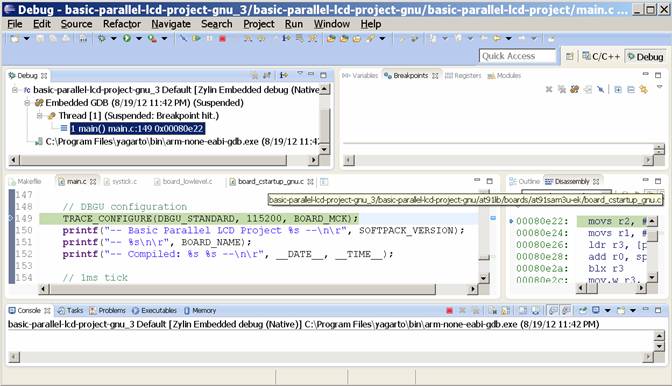Image resolution: width=672 pixels, height=386 pixels.
Task: Open the Run menu
Action: click(294, 24)
